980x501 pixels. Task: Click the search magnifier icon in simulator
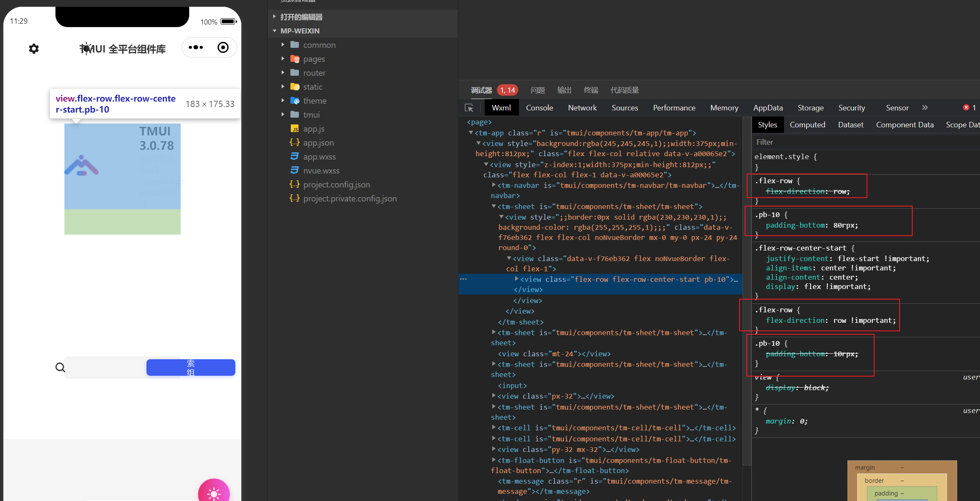coord(60,367)
